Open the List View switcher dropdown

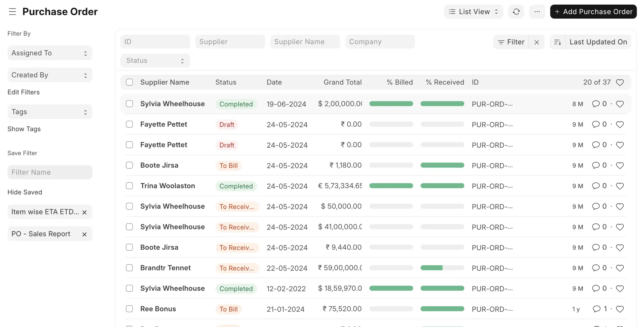point(473,12)
